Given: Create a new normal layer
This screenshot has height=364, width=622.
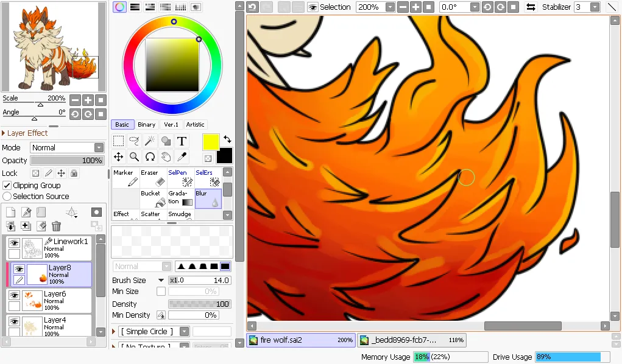Looking at the screenshot, I should (11, 212).
